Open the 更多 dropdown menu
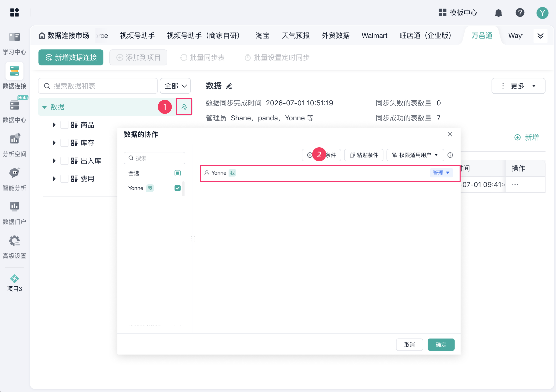Viewport: 556px width, 392px height. [x=518, y=86]
